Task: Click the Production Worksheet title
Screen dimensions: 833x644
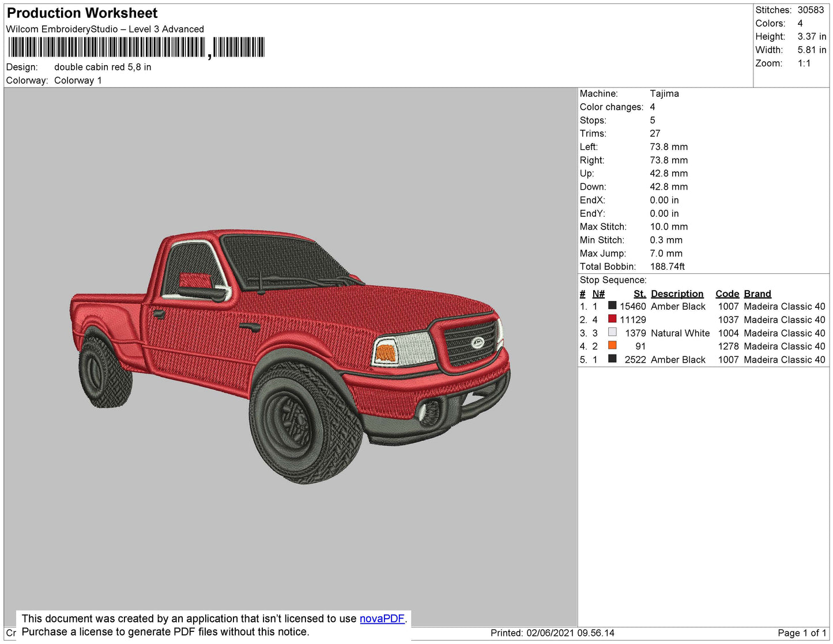Action: click(x=82, y=13)
